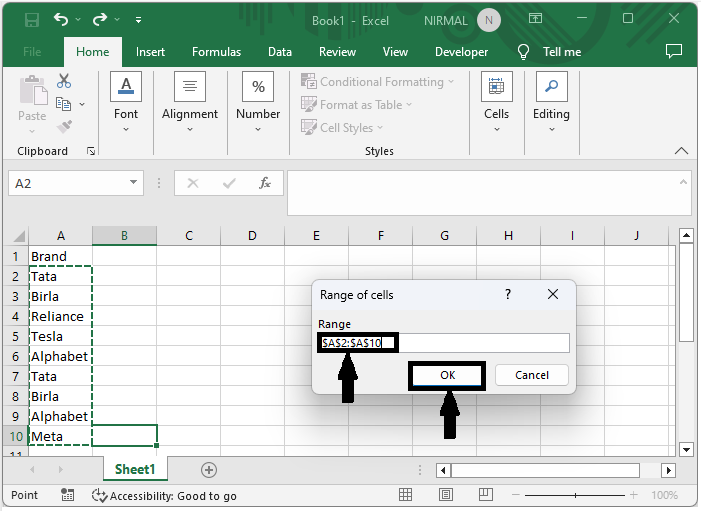Open the undo history dropdown arrow

coord(78,19)
